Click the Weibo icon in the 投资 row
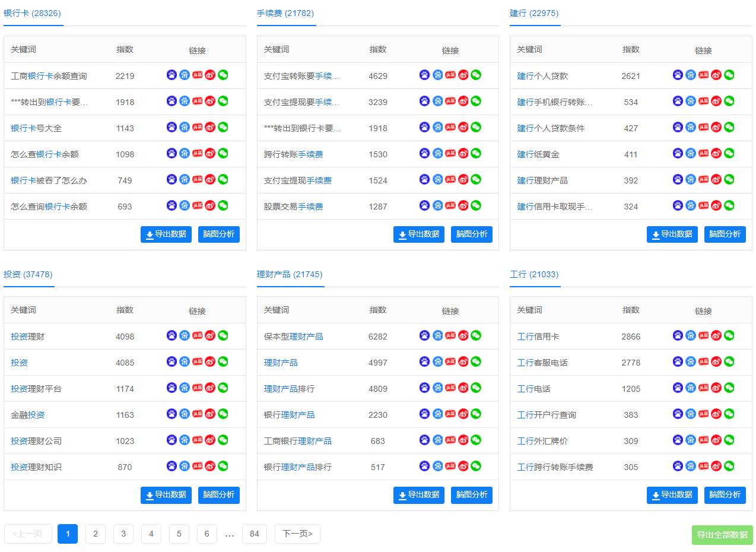756x552 pixels. coord(210,361)
